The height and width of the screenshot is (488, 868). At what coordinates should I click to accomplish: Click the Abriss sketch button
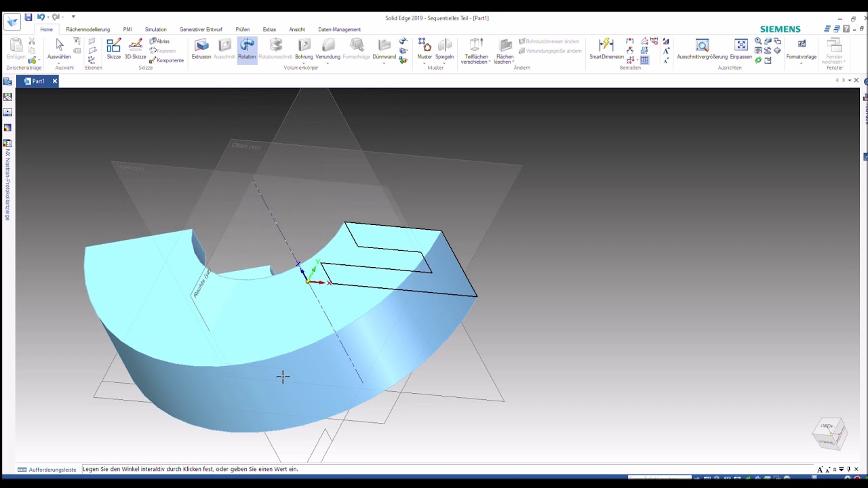click(160, 41)
